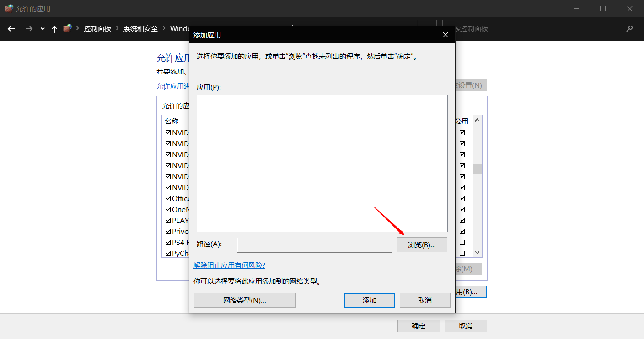The width and height of the screenshot is (644, 339).
Task: Open the recent locations dropdown chevron
Action: [43, 29]
